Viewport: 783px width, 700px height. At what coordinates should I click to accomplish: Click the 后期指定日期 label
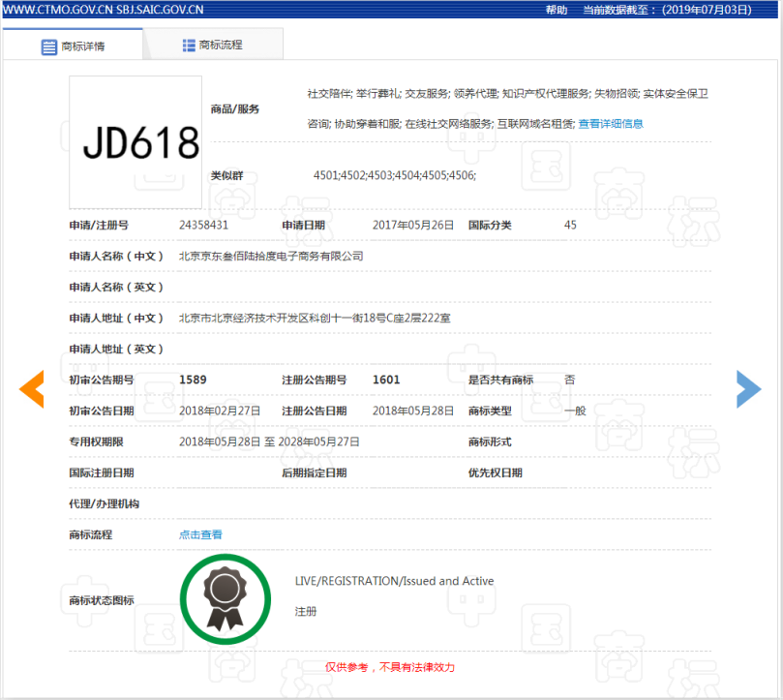(315, 473)
